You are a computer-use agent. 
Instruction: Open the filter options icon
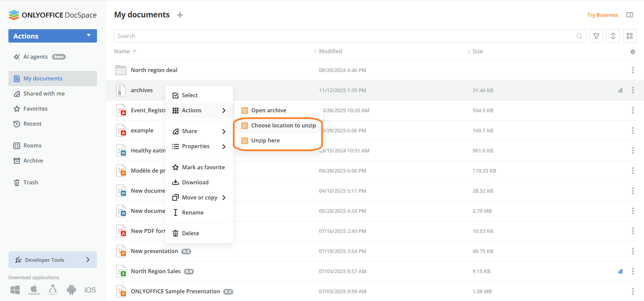pos(596,36)
